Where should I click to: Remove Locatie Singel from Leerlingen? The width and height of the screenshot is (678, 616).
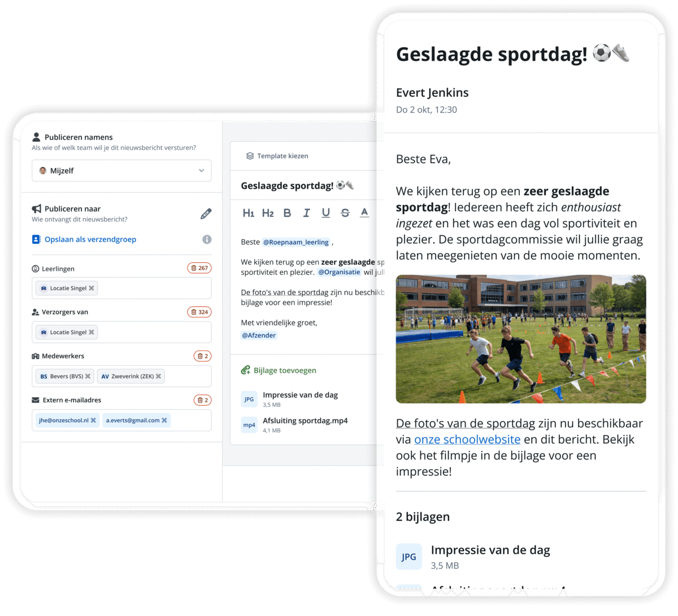point(92,288)
